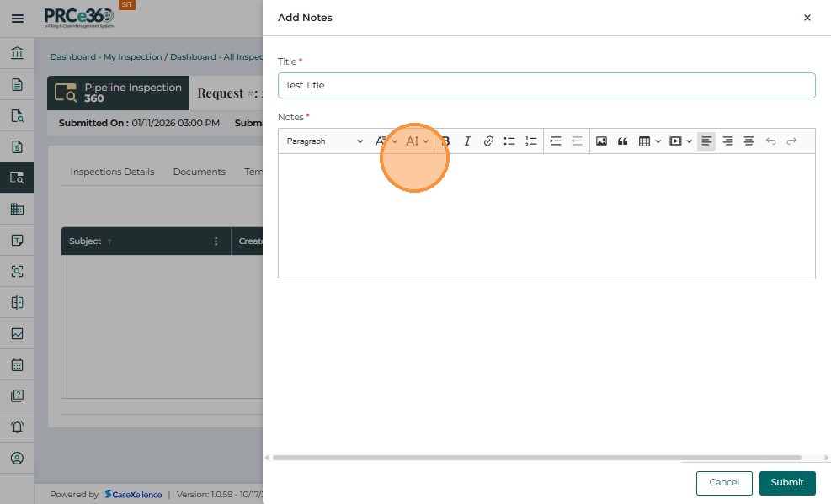831x504 pixels.
Task: Switch to Documents tab
Action: coord(200,172)
